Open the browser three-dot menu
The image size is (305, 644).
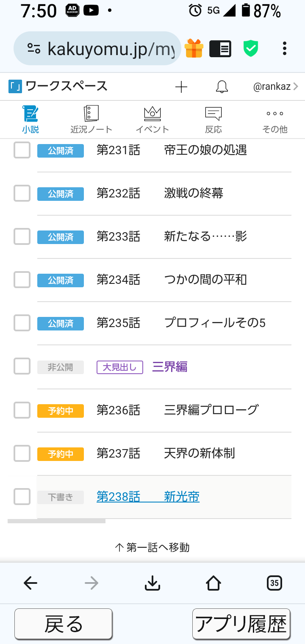[x=285, y=48]
